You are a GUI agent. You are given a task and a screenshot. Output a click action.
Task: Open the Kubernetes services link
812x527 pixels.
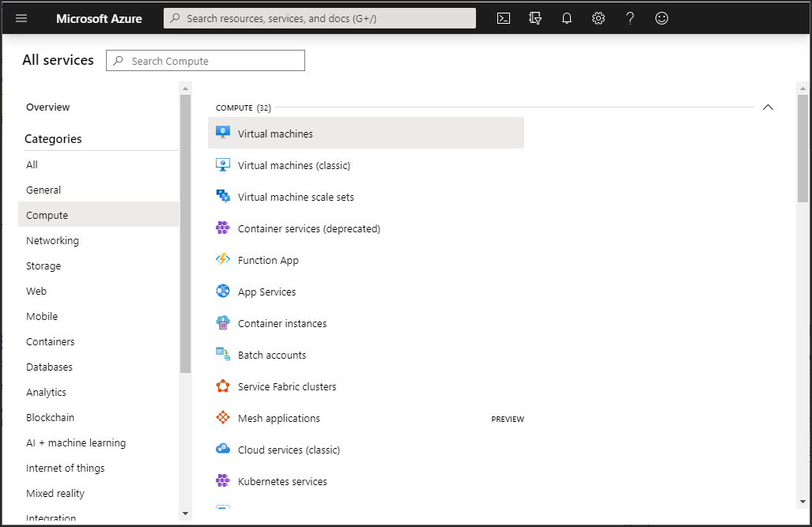pos(282,481)
